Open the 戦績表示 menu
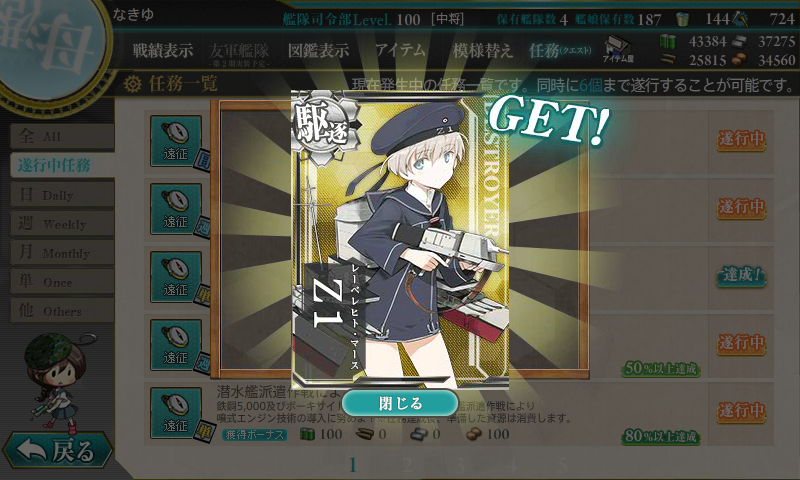Screen dimensions: 800x480 pyautogui.click(x=163, y=50)
